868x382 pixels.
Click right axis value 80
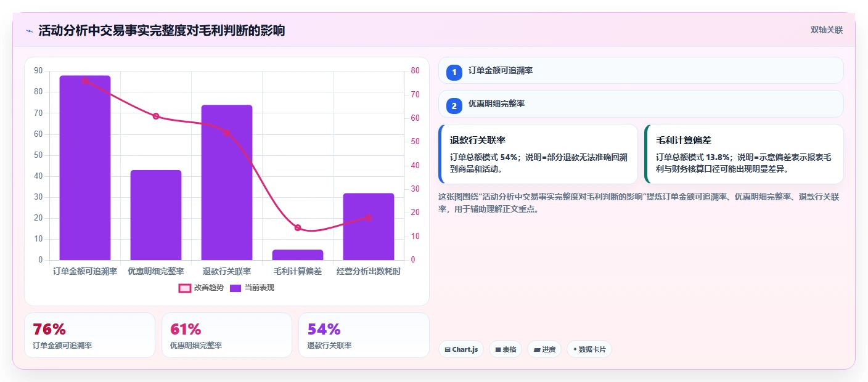coord(415,71)
